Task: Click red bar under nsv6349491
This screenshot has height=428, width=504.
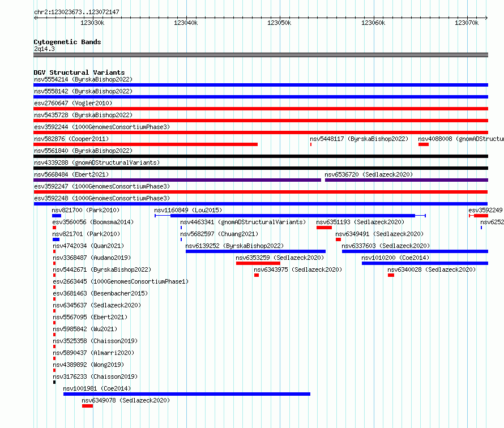Action: pyautogui.click(x=338, y=239)
